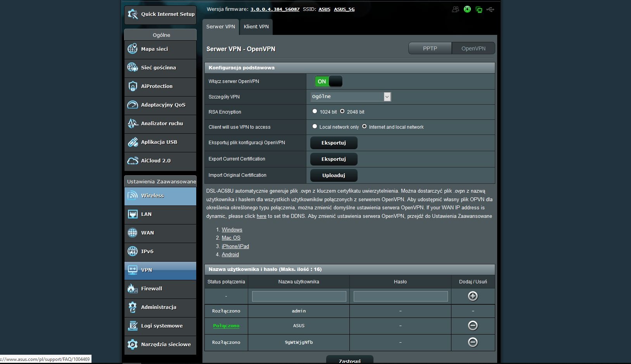Viewport: 631px width, 364px height.
Task: Remove the ASUS user with minus icon
Action: point(473,326)
